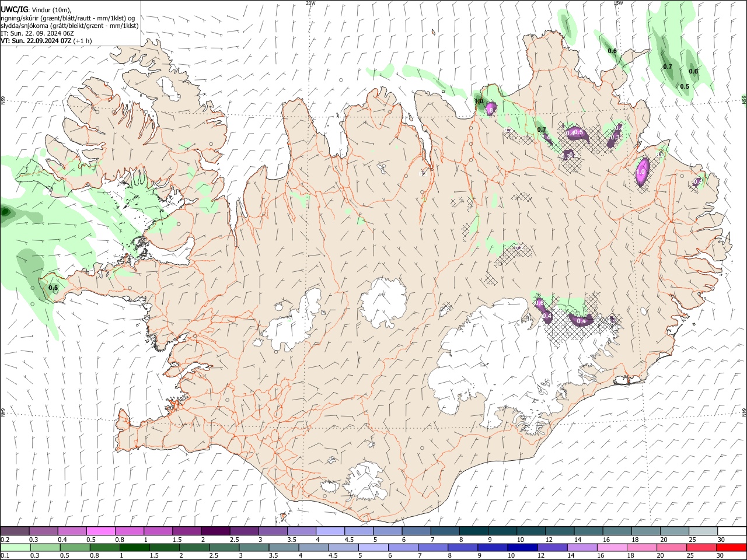Select the '4.5' label in snow legend row
This screenshot has width=747, height=560.
(349, 540)
